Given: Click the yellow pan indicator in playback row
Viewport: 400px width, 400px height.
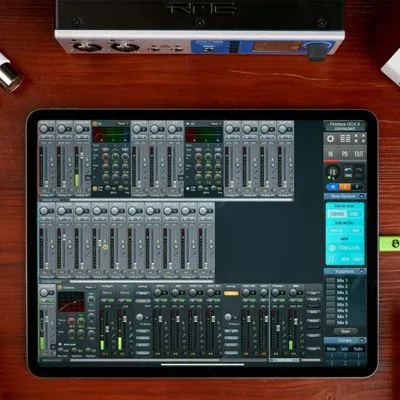Looking at the screenshot, I should [x=105, y=247].
